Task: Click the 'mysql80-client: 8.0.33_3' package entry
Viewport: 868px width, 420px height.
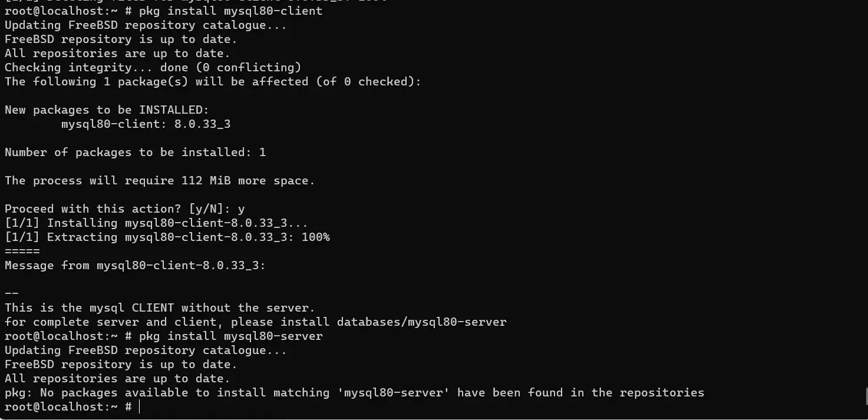Action: pos(146,124)
